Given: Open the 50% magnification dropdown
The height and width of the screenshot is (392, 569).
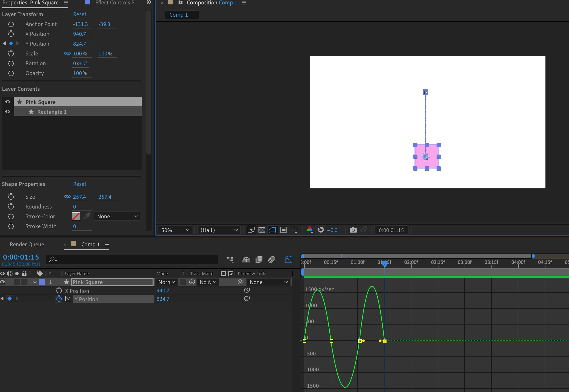Looking at the screenshot, I should coord(175,230).
